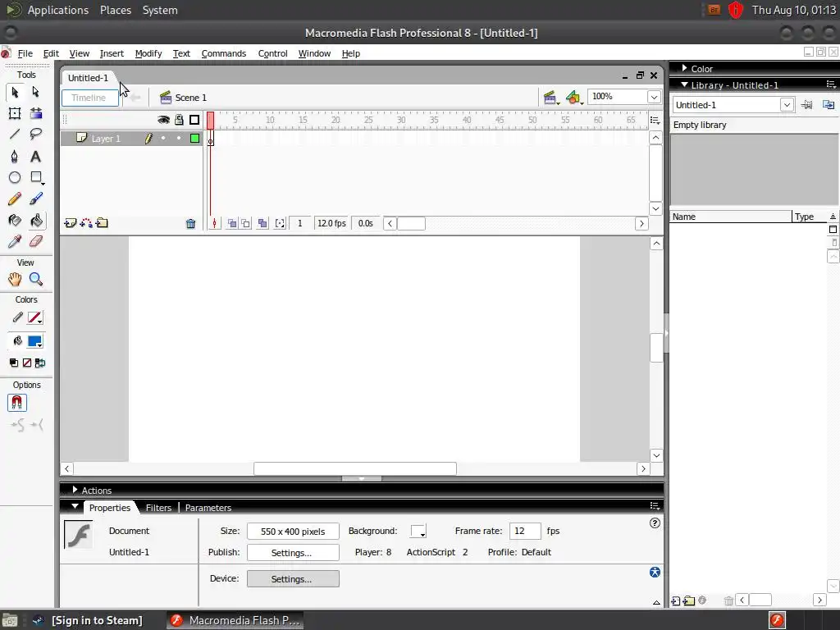Viewport: 840px width, 630px height.
Task: Select the Lasso tool
Action: [x=36, y=134]
